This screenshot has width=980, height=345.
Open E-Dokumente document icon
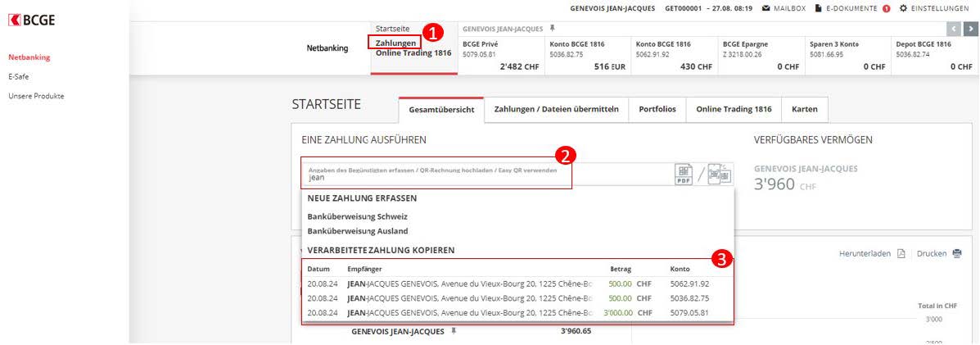point(818,9)
